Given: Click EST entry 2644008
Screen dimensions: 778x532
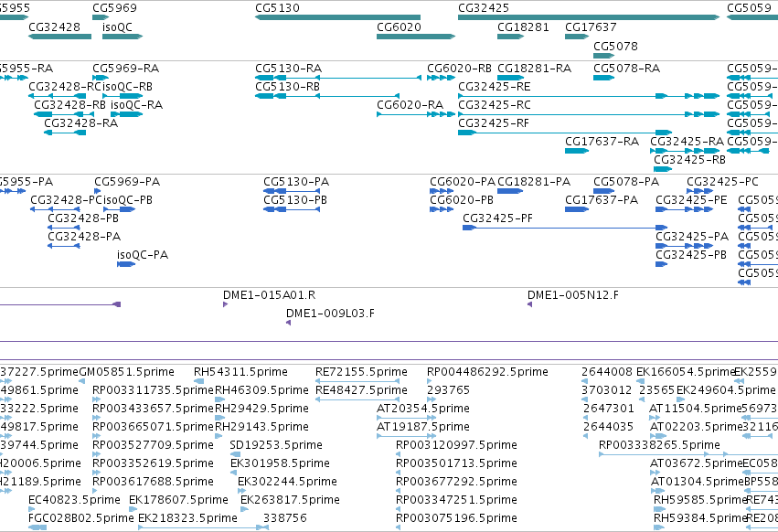Looking at the screenshot, I should (607, 372).
